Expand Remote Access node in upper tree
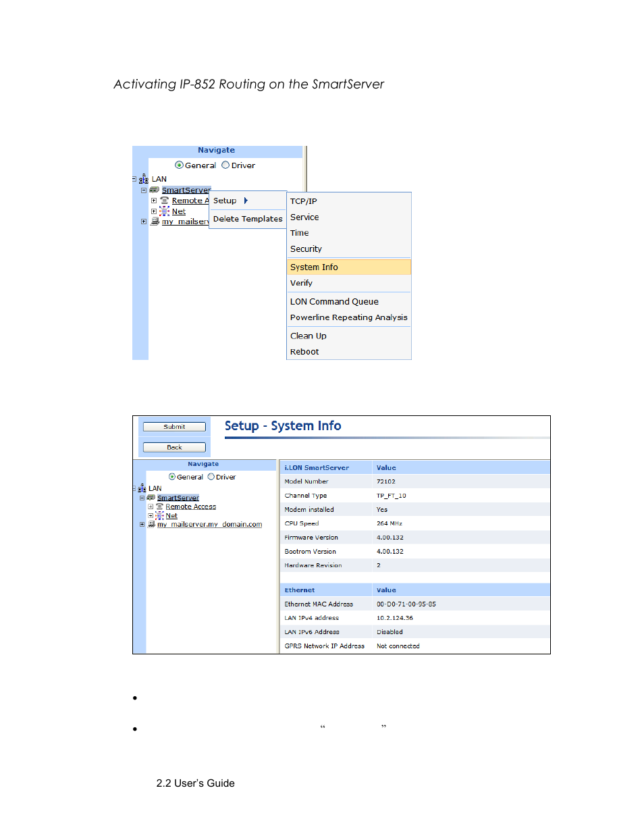This screenshot has width=644, height=834. 154,201
